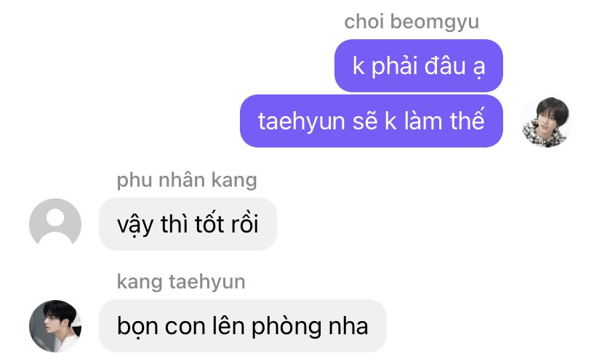This screenshot has height=364, width=602.
Task: Click the sender name "kang taehyun"
Action: pyautogui.click(x=181, y=282)
